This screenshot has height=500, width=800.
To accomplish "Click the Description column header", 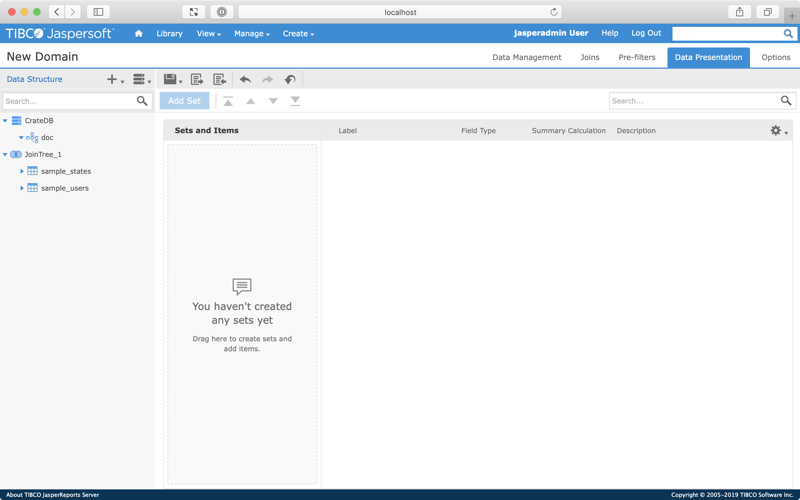I will click(636, 131).
